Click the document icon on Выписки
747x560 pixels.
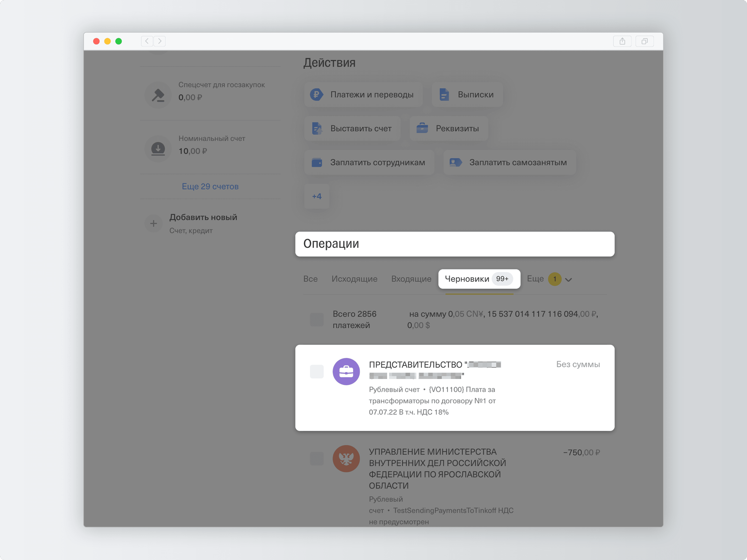point(444,94)
